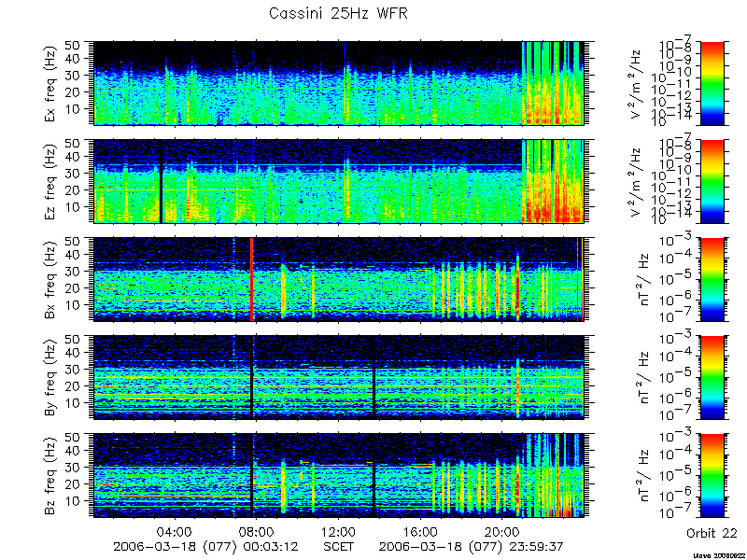Click the end timestamp 23:59:37
The image size is (747, 560).
point(535,546)
